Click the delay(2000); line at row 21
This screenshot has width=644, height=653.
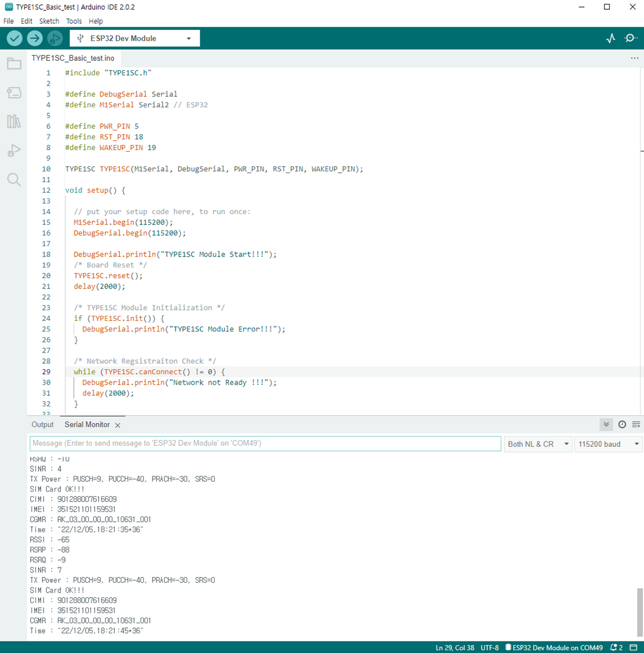click(99, 287)
